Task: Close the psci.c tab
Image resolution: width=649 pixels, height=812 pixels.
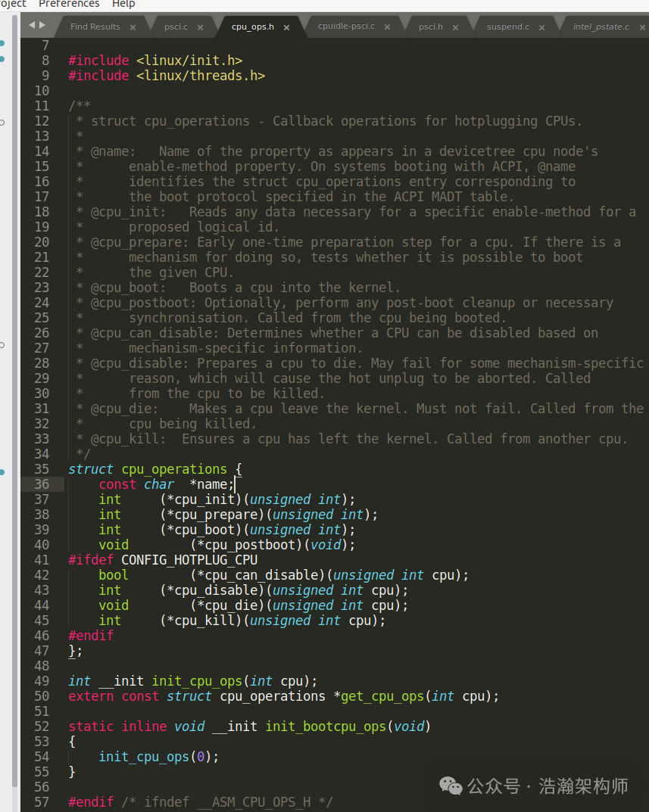Action: point(200,27)
